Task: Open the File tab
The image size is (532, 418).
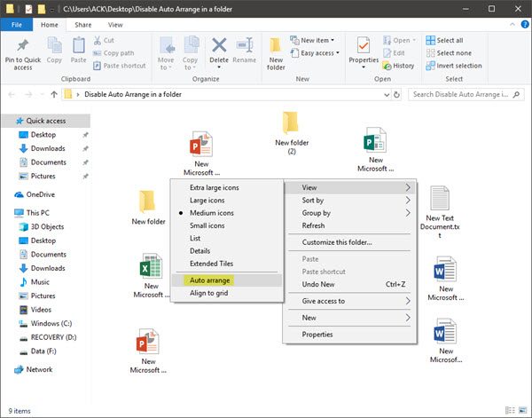Action: [17, 25]
